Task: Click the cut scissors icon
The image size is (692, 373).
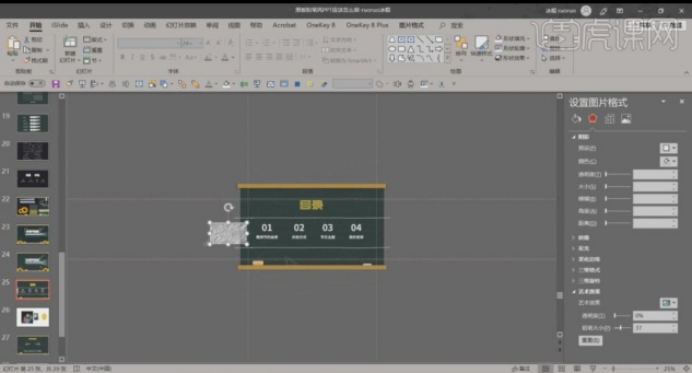Action: [x=27, y=40]
